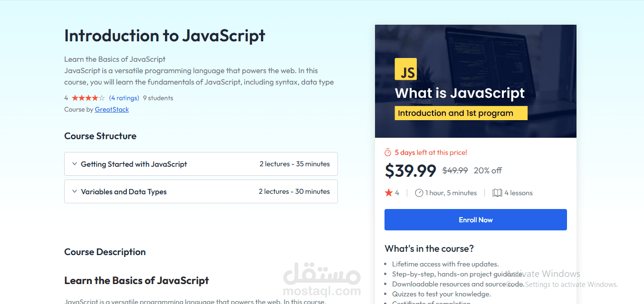The height and width of the screenshot is (304, 644).
Task: Click the Introduction to JavaScript heading
Action: click(165, 36)
